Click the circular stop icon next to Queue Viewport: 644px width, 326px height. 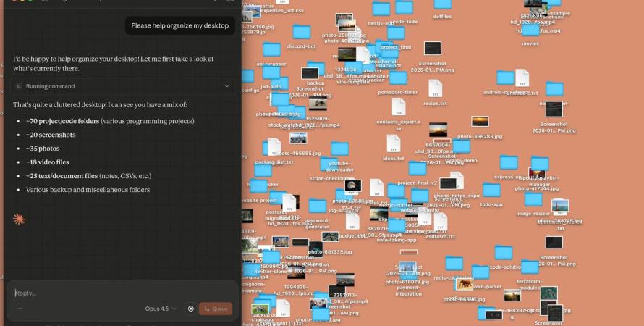tap(190, 309)
